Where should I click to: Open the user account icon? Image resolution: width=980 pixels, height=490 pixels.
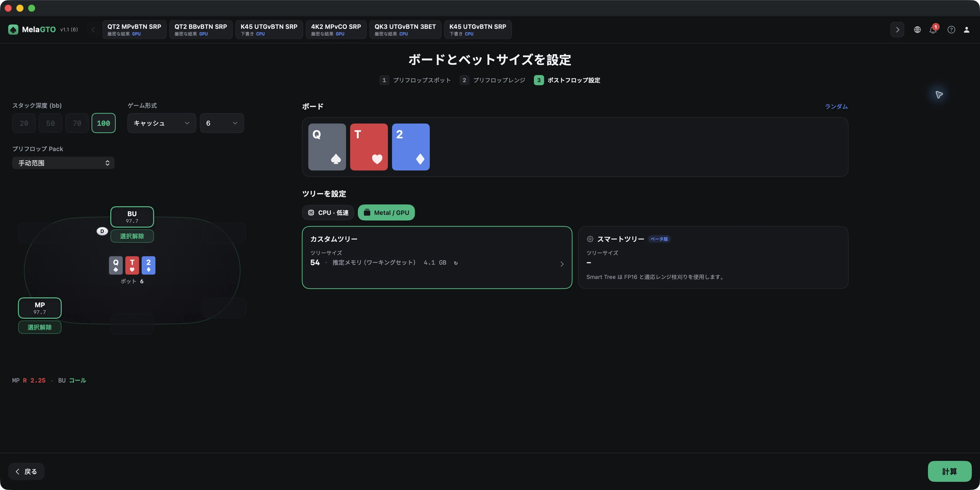(x=966, y=30)
